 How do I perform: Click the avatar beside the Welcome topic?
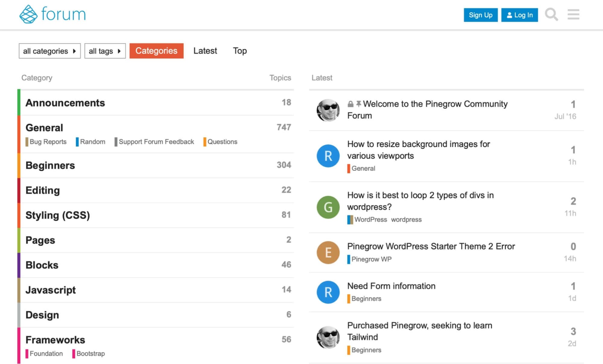pyautogui.click(x=328, y=110)
